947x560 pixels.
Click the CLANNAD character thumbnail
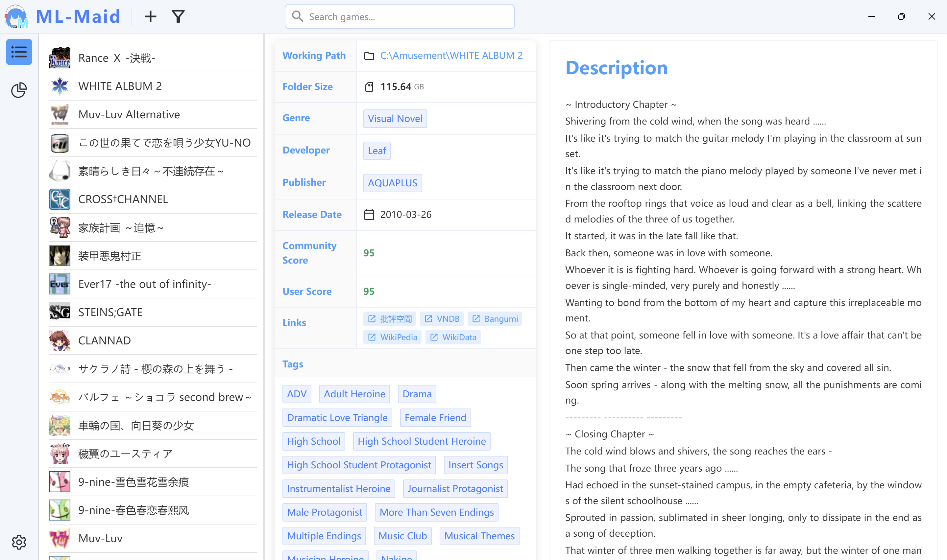pos(60,340)
